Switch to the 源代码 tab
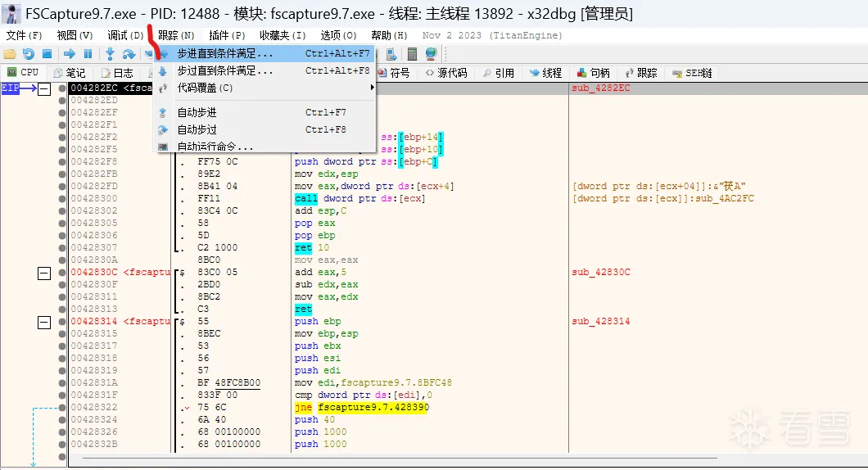 click(446, 73)
